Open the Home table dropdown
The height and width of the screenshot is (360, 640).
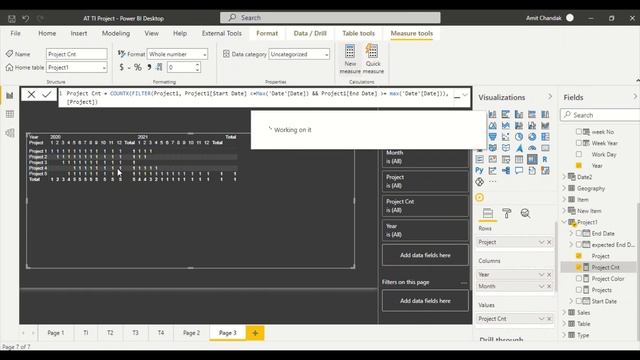tap(77, 67)
